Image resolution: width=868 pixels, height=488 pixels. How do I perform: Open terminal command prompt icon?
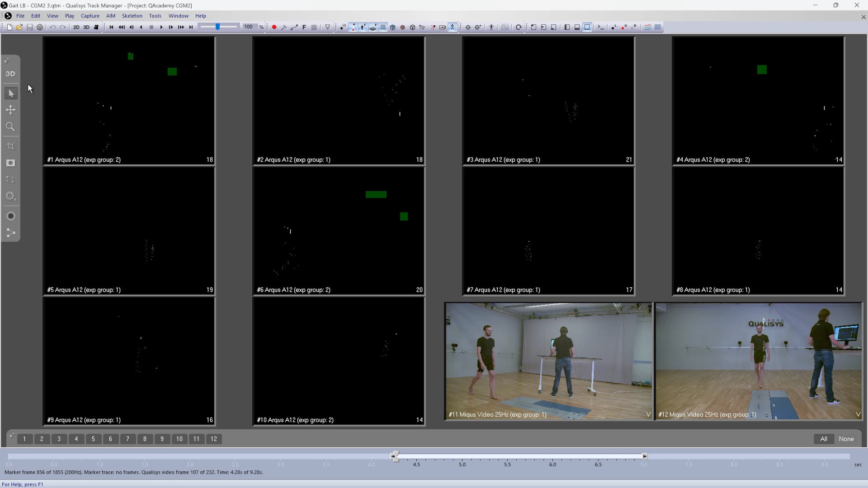point(601,27)
